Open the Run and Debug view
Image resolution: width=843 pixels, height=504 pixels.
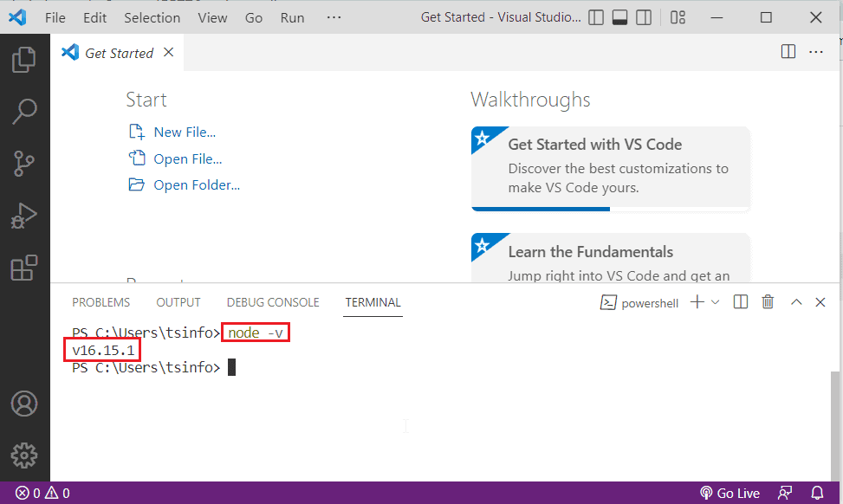24,216
